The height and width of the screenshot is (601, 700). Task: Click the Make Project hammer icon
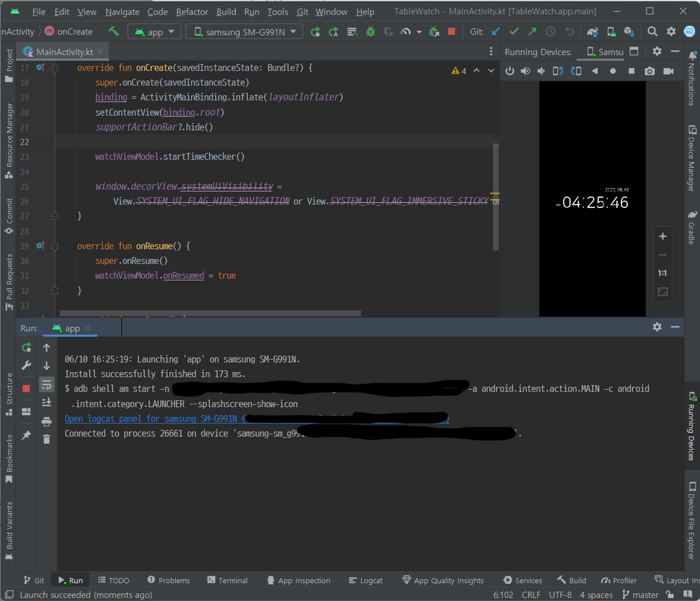114,31
